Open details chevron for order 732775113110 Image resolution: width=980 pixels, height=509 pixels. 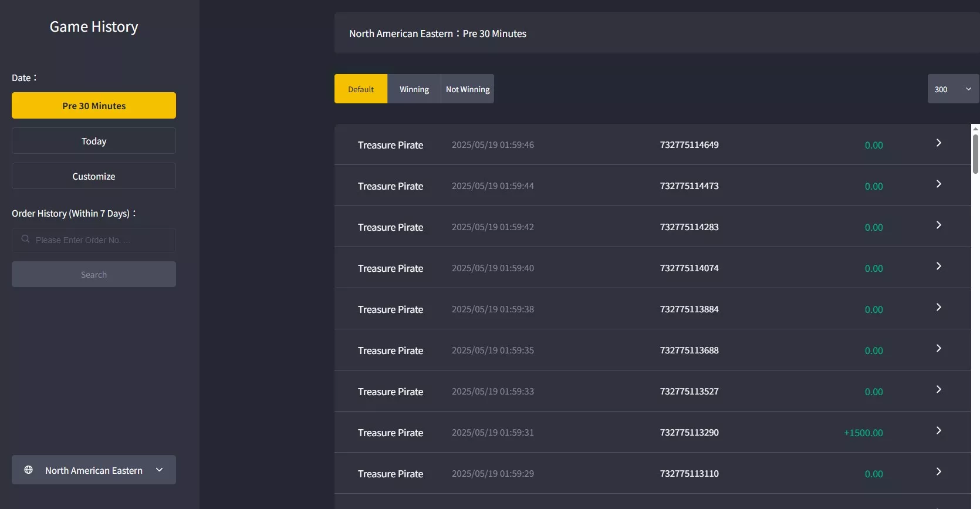(938, 471)
